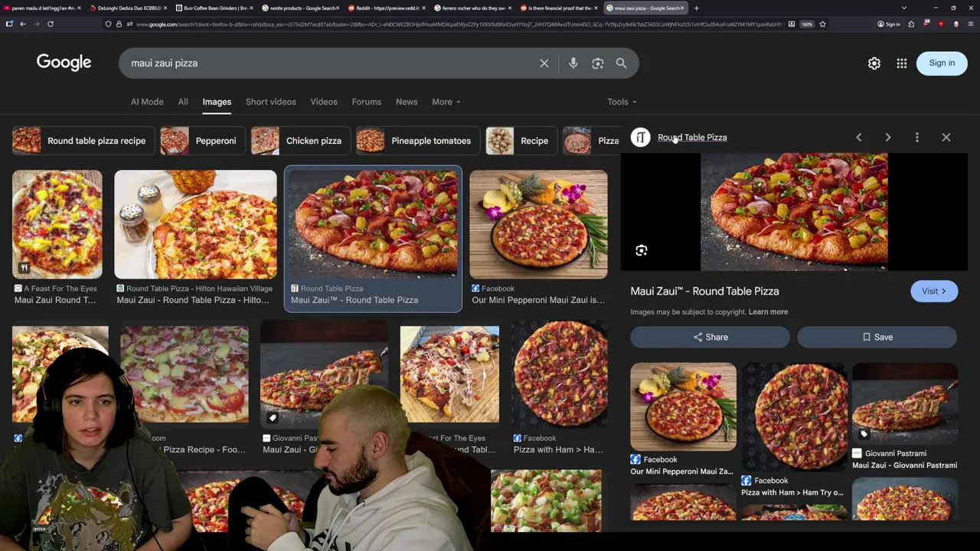
Task: Select the Images tab
Action: (217, 102)
